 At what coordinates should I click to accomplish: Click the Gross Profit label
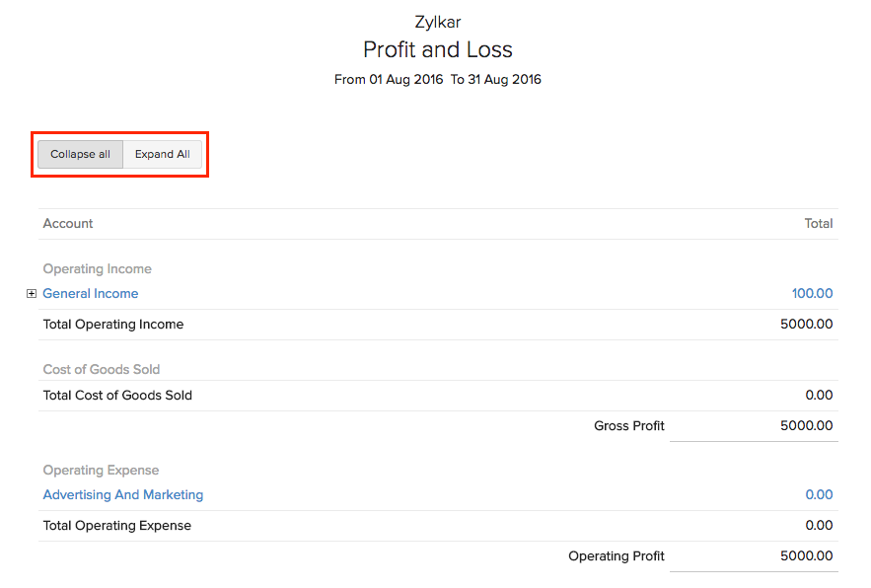[629, 426]
